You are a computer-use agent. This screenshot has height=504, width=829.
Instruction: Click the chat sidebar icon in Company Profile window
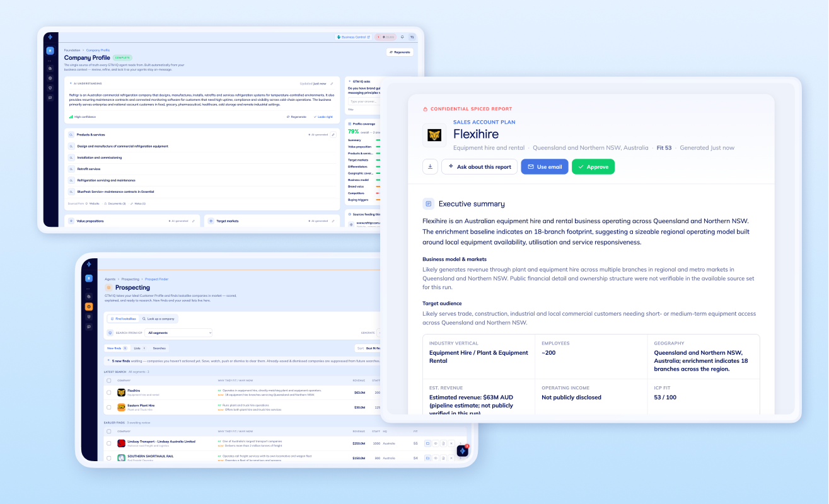(x=50, y=98)
